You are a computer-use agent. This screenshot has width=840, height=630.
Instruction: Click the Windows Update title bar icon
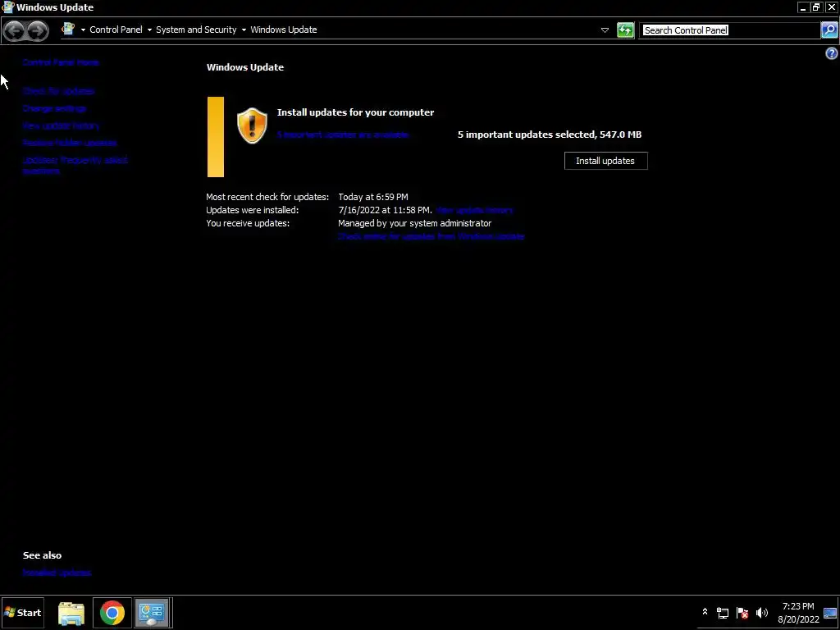tap(7, 7)
